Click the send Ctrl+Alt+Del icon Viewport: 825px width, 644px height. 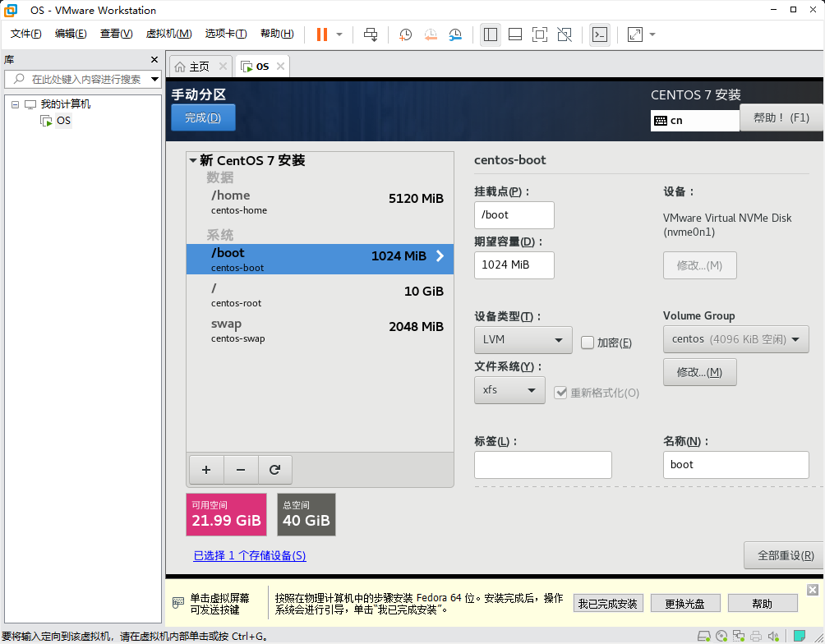371,34
